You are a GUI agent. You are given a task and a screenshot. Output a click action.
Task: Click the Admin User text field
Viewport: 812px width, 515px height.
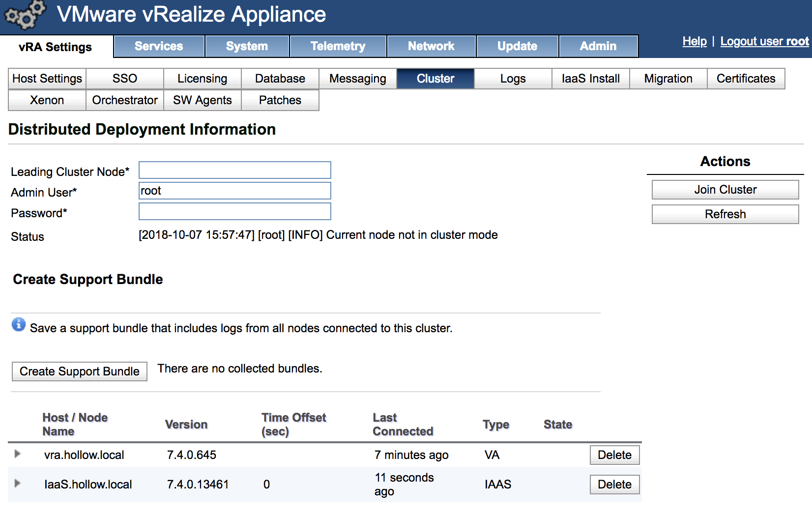click(x=234, y=191)
